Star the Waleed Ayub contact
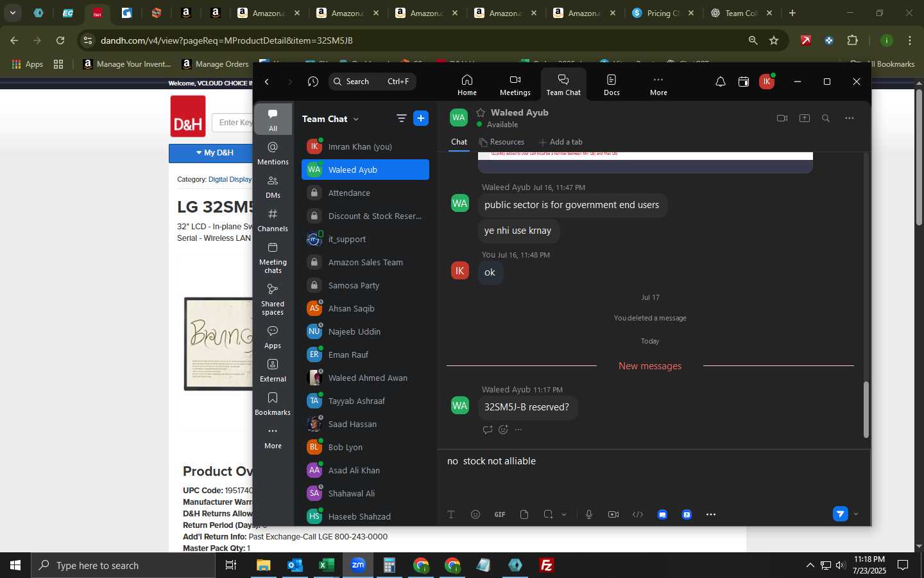This screenshot has height=578, width=924. tap(481, 112)
